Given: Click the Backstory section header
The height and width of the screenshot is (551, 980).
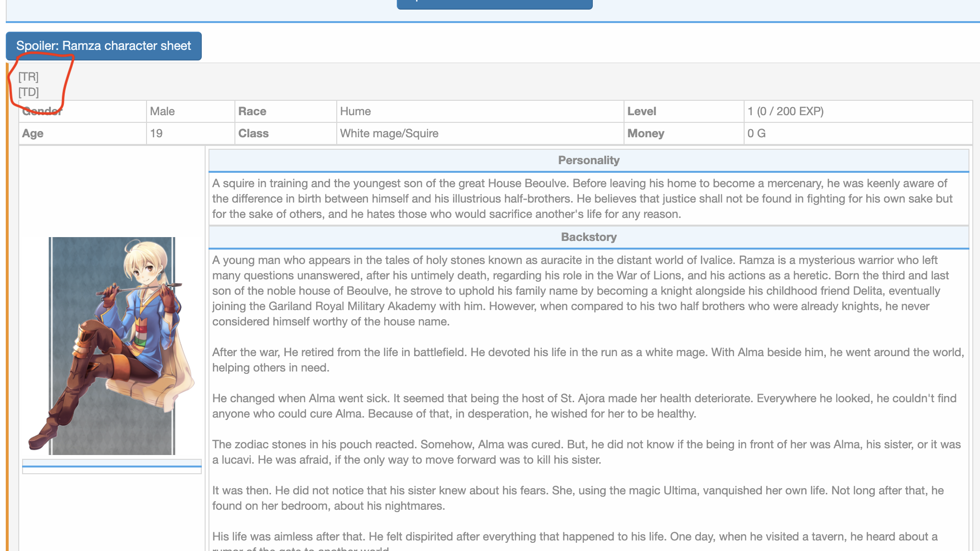Looking at the screenshot, I should [x=588, y=237].
